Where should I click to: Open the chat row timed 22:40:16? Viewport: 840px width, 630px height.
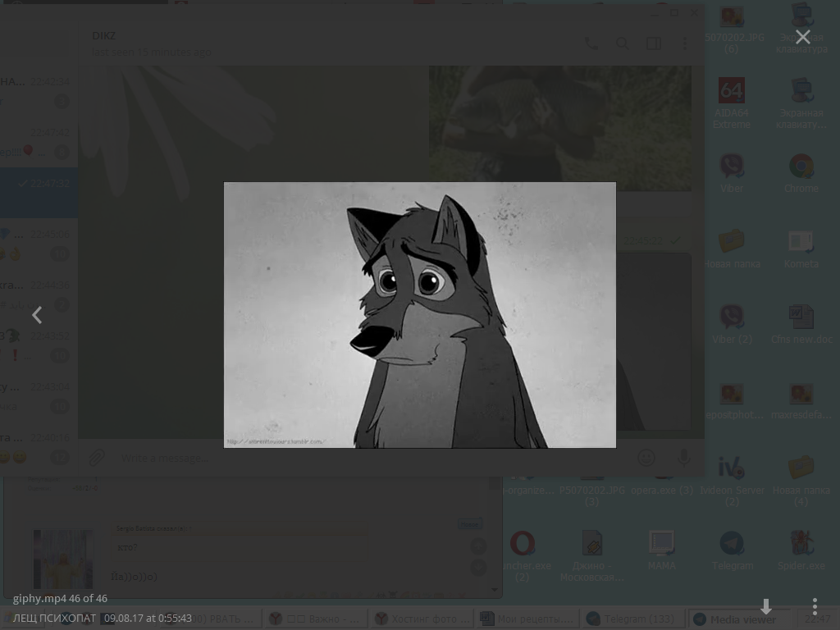[x=39, y=447]
